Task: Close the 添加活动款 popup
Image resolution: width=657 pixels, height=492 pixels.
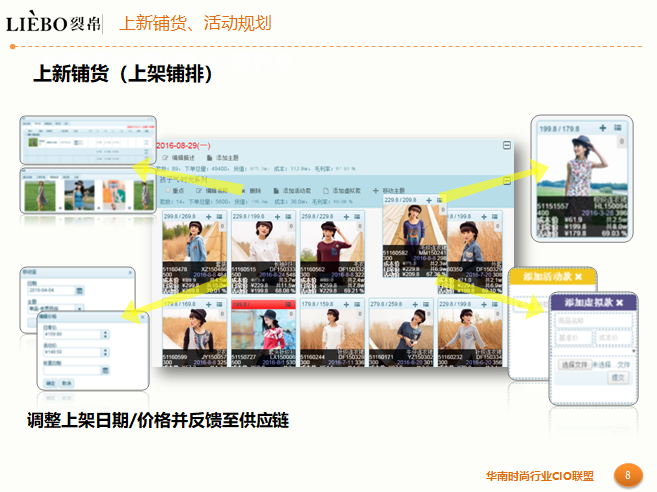Action: (579, 277)
